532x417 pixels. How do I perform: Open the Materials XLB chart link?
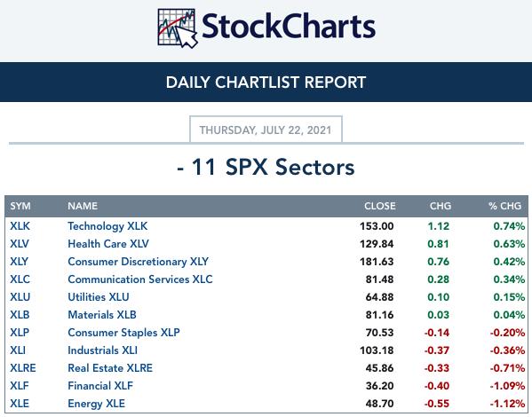[102, 315]
